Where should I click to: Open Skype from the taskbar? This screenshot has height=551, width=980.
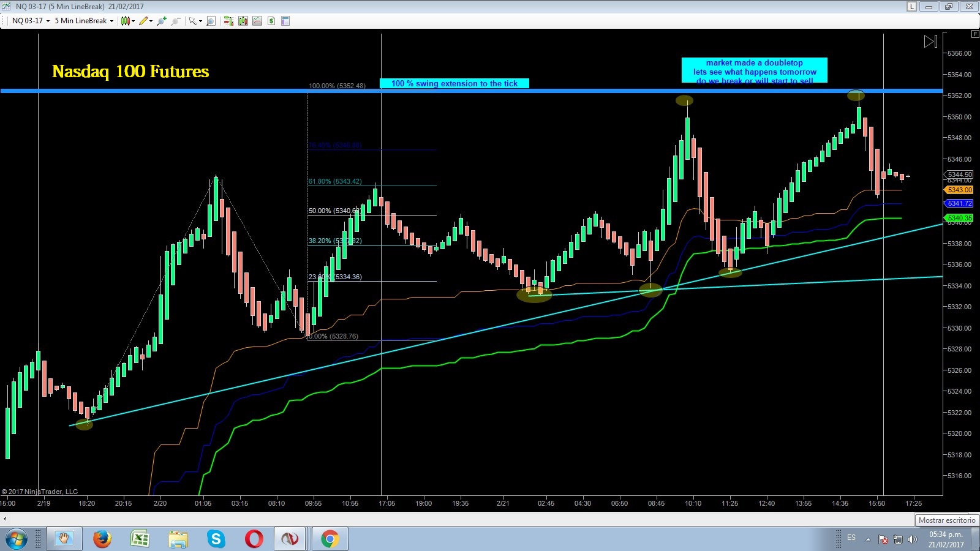pyautogui.click(x=216, y=539)
